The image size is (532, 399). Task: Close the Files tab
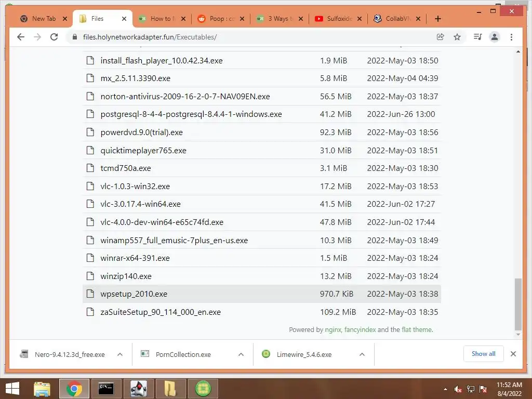[x=124, y=19]
